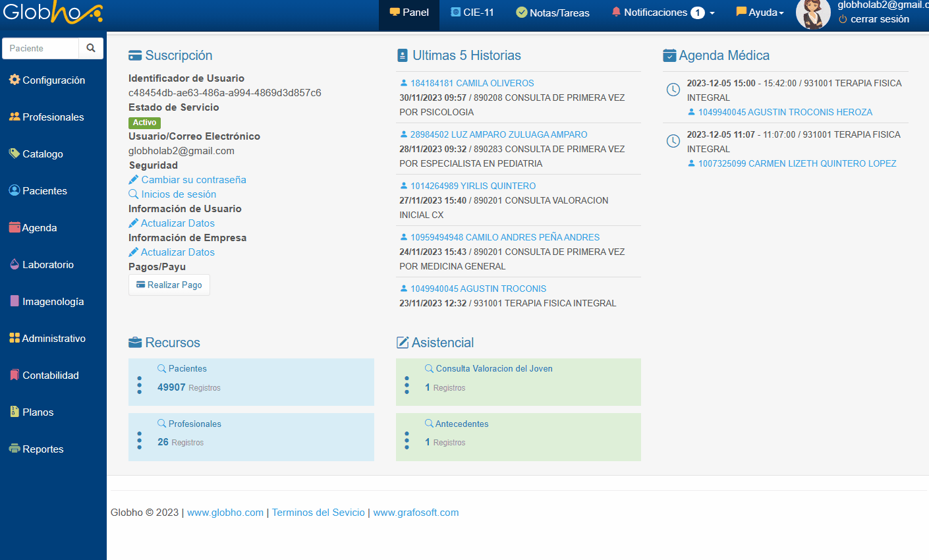The image size is (929, 560).
Task: Open Reportes from the sidebar
Action: point(43,449)
